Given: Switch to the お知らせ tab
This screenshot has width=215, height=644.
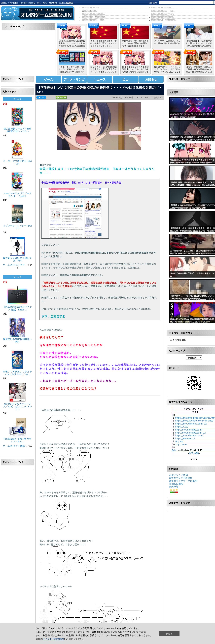Looking at the screenshot, I should coord(151,79).
